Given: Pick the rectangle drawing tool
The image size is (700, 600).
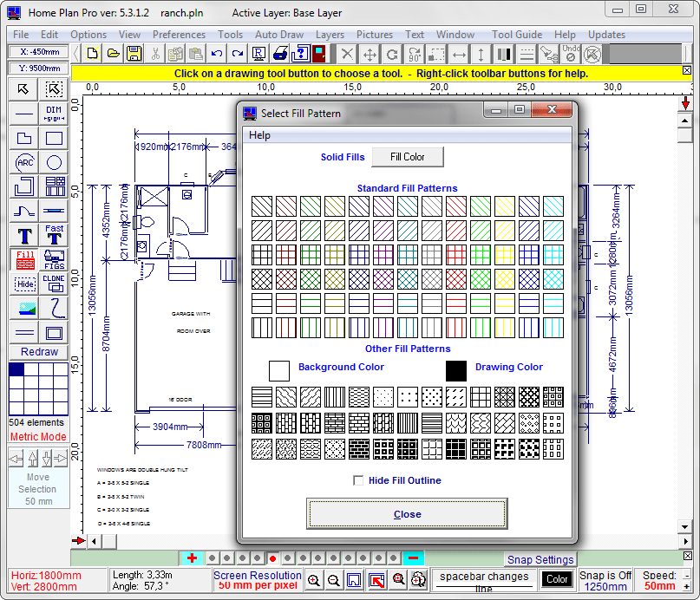Looking at the screenshot, I should pyautogui.click(x=54, y=138).
